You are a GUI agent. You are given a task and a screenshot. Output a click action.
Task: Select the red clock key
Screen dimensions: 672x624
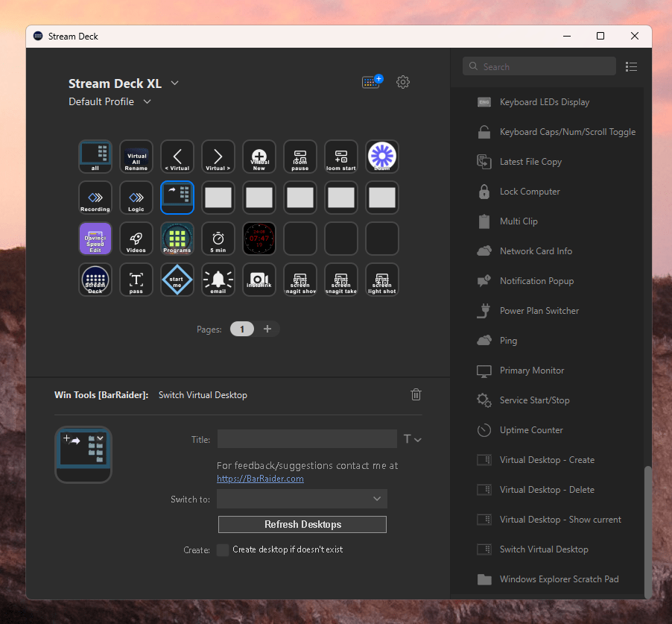coord(259,239)
